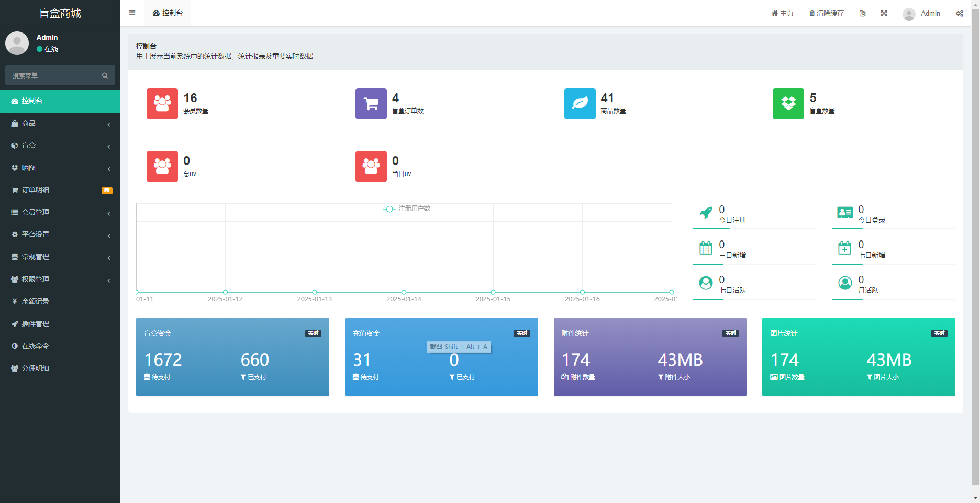Click the blue leaf product count icon
The height and width of the screenshot is (503, 980).
580,104
